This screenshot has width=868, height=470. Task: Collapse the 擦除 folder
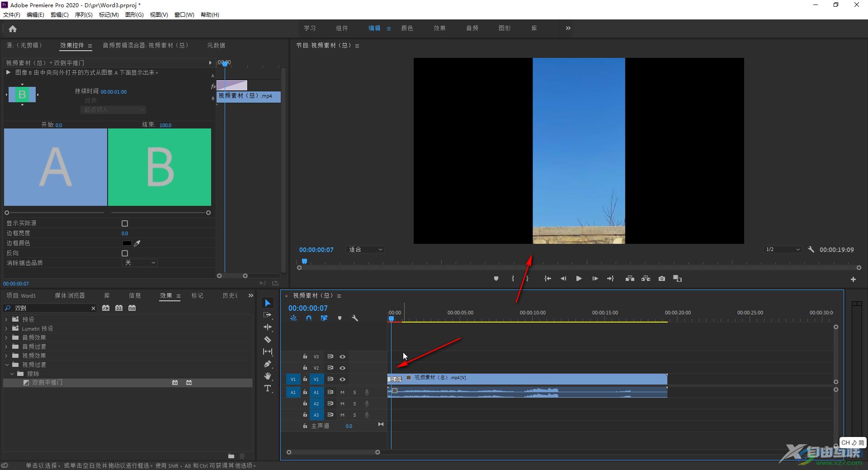(12, 374)
